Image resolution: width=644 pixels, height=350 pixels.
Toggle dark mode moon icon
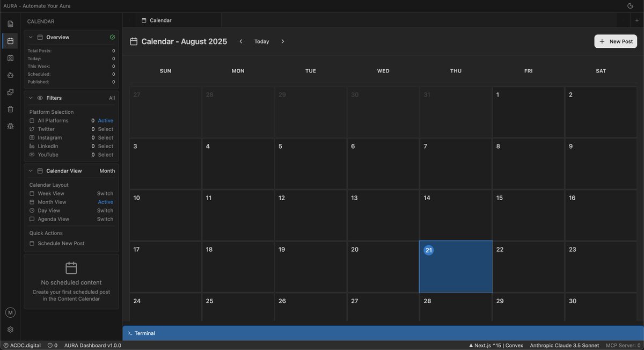(630, 6)
